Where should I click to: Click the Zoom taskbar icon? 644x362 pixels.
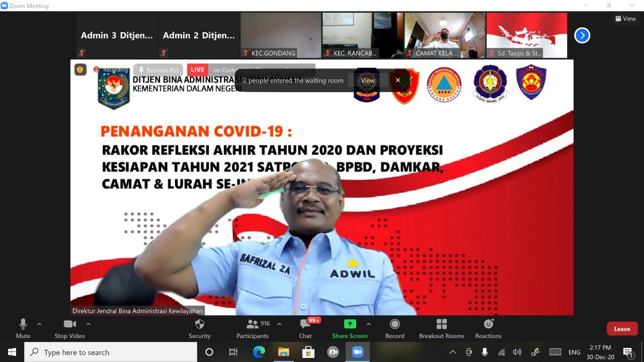pos(358,352)
